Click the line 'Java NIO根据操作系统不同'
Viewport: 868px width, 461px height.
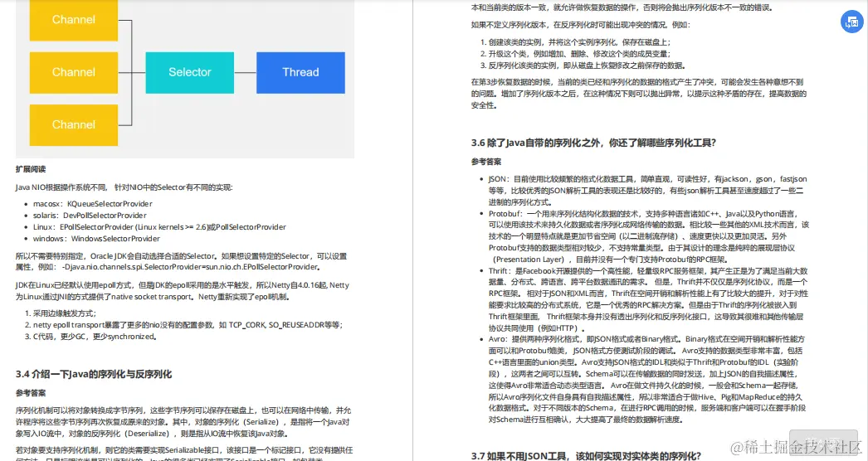pyautogui.click(x=124, y=187)
